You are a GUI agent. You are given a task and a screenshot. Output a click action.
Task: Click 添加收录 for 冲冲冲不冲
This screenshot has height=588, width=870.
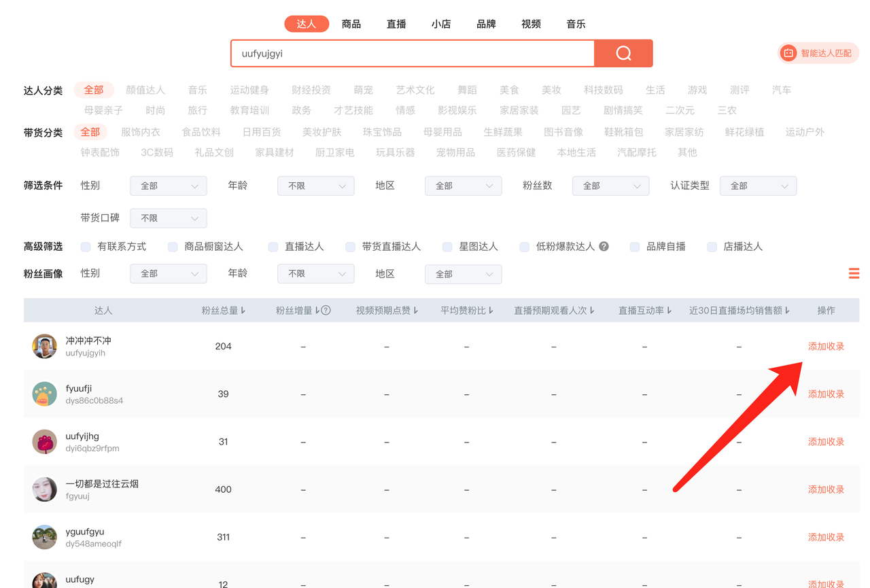pos(826,347)
